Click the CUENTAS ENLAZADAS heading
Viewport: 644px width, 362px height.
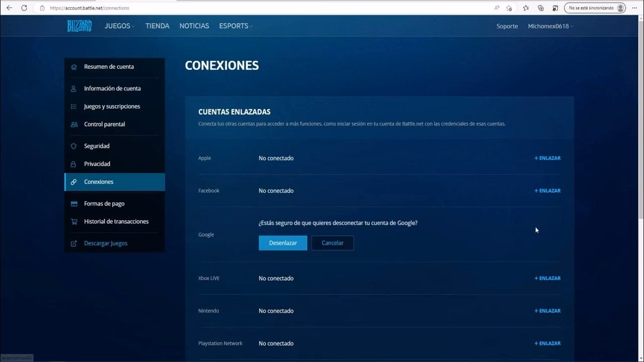click(234, 112)
